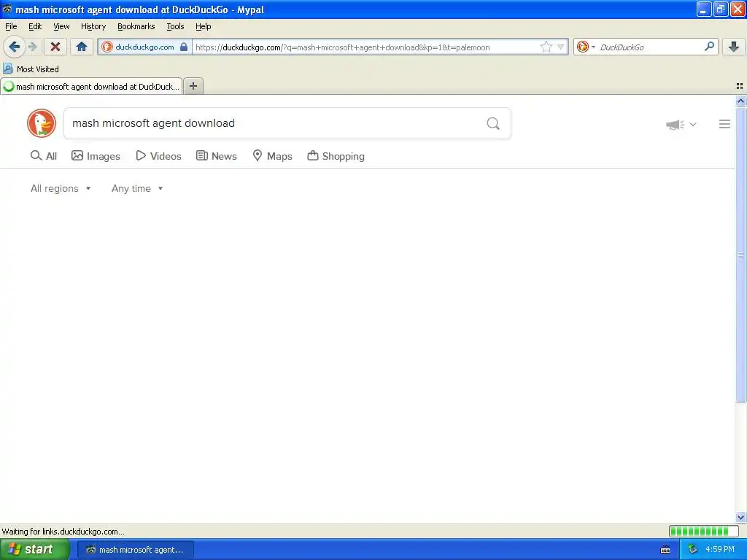The image size is (747, 560).
Task: Open the Downloads arrow button
Action: tap(734, 47)
